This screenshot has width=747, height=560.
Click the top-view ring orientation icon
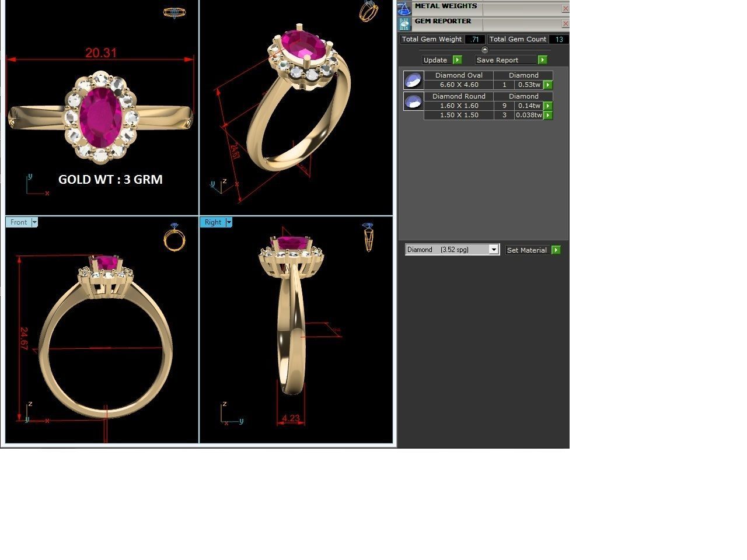coord(174,12)
